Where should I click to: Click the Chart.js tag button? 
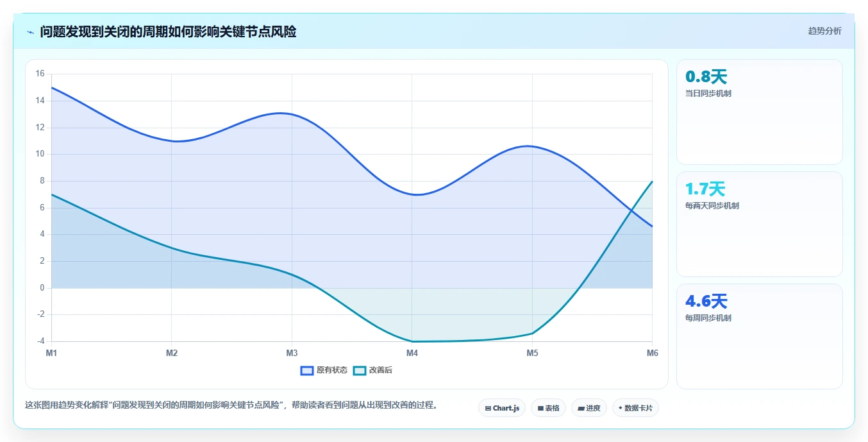click(x=502, y=408)
